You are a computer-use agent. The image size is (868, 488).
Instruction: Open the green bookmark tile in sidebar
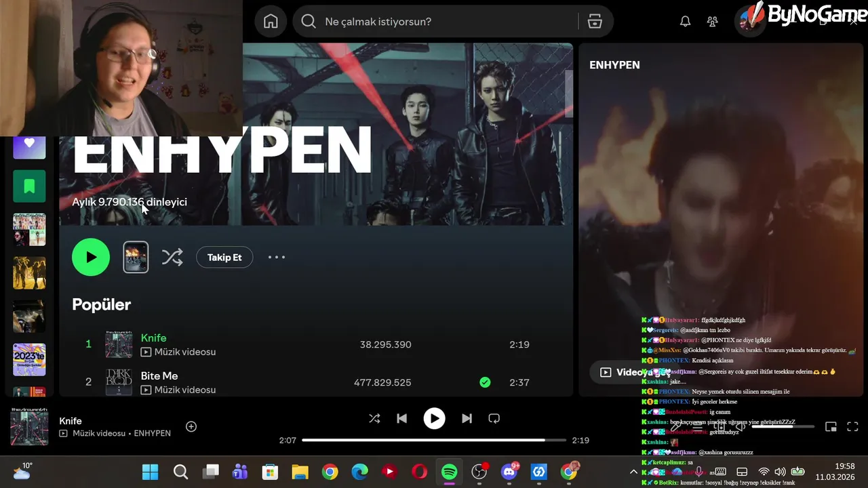pyautogui.click(x=29, y=186)
